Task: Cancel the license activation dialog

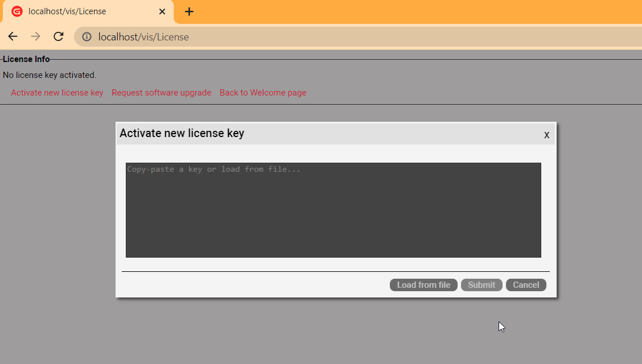Action: [x=526, y=285]
